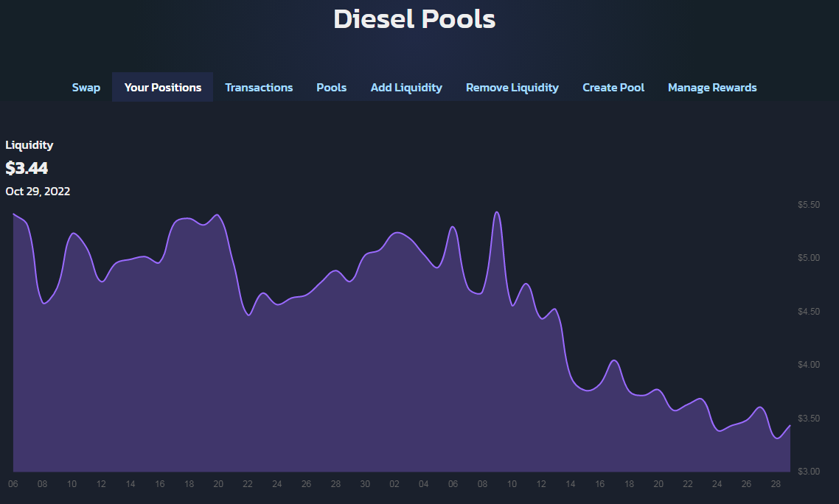Select the Your Positions tab
839x504 pixels.
[163, 87]
